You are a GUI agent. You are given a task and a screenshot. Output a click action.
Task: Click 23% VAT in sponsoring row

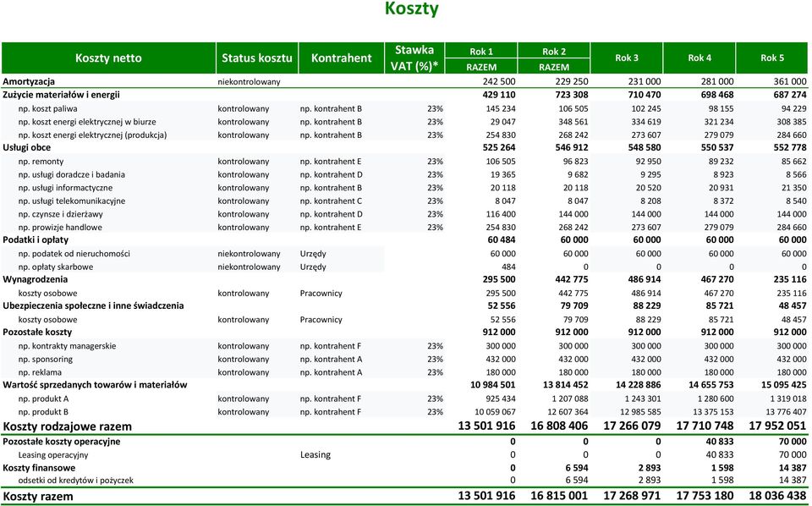click(x=435, y=360)
